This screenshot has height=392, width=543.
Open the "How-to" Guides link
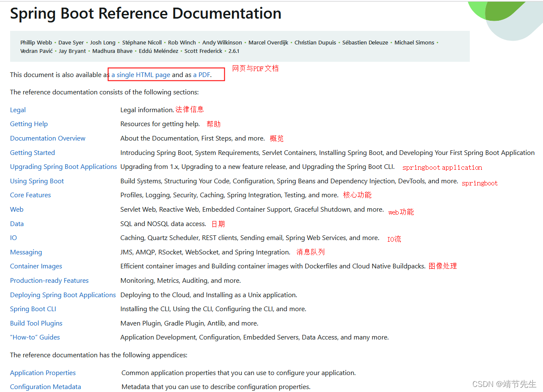[x=35, y=337]
